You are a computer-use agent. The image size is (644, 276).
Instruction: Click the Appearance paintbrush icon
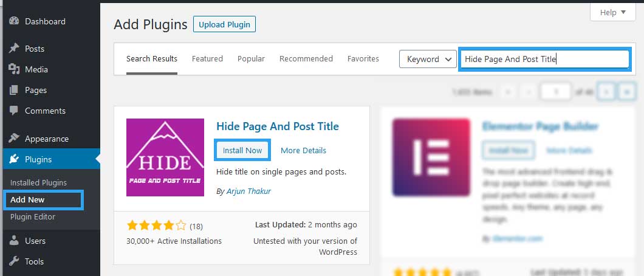(x=14, y=139)
